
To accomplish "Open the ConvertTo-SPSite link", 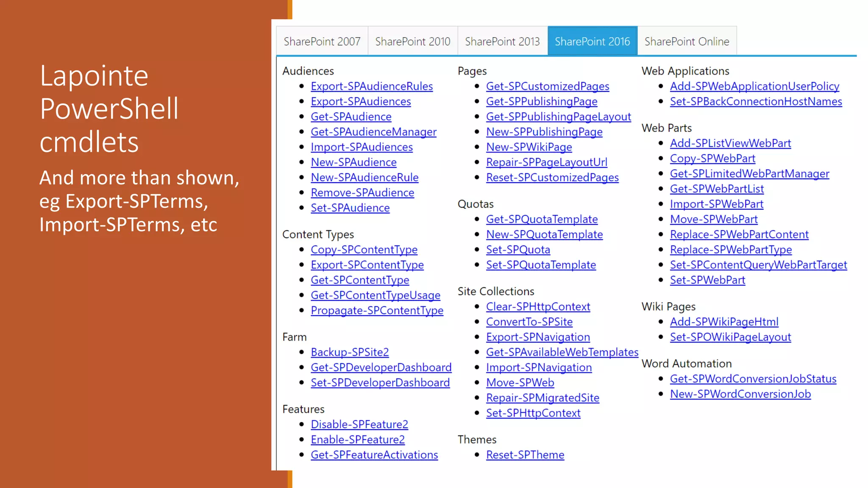I will coord(529,322).
